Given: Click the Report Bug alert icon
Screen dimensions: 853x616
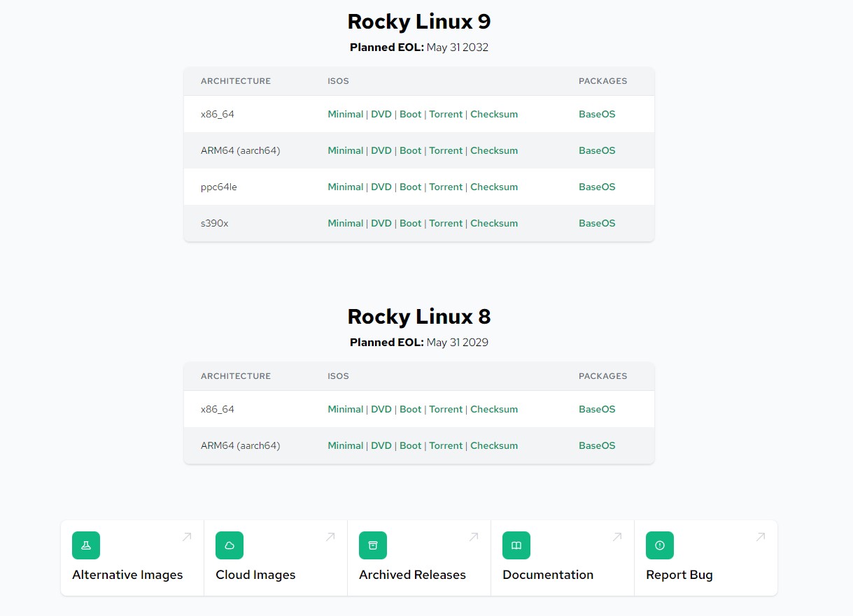Looking at the screenshot, I should click(660, 545).
